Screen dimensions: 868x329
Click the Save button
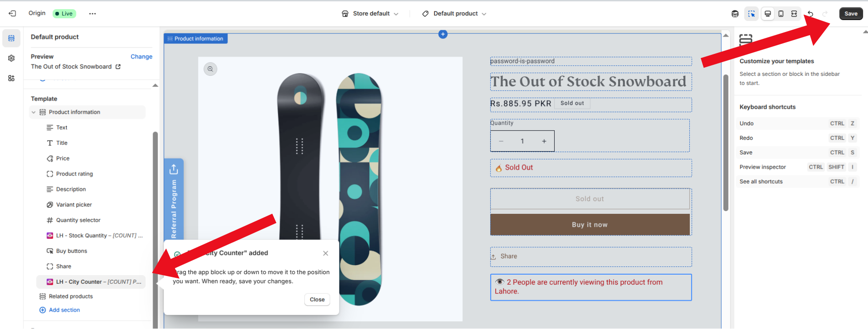tap(851, 14)
